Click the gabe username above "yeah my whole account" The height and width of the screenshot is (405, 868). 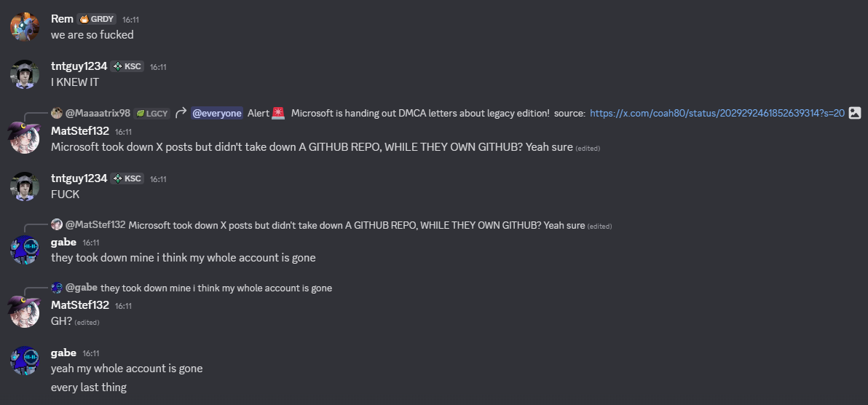click(63, 353)
